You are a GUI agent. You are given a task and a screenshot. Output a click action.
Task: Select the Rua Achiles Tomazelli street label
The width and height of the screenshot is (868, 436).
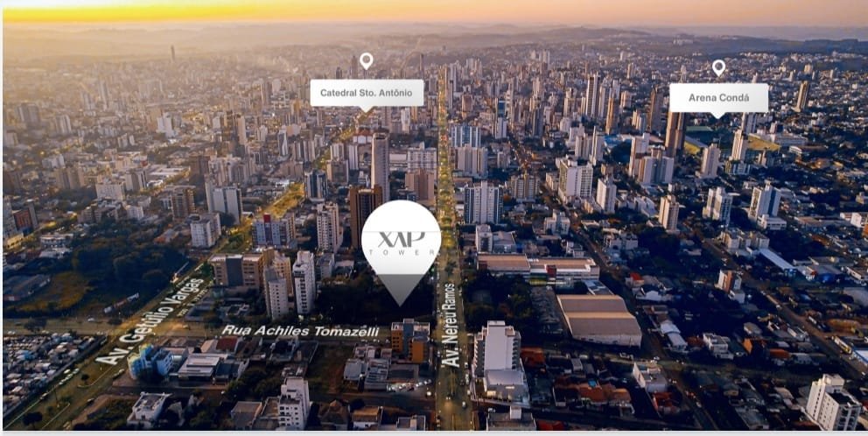pyautogui.click(x=300, y=331)
